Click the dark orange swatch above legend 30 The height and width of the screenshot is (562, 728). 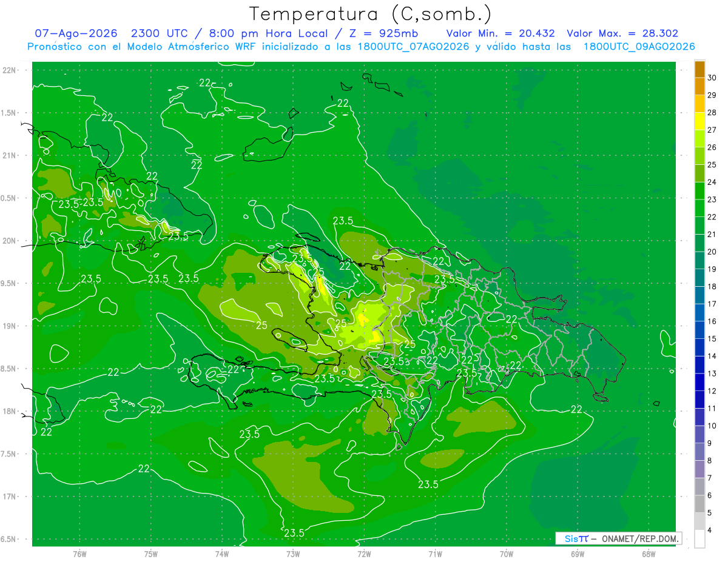click(699, 69)
